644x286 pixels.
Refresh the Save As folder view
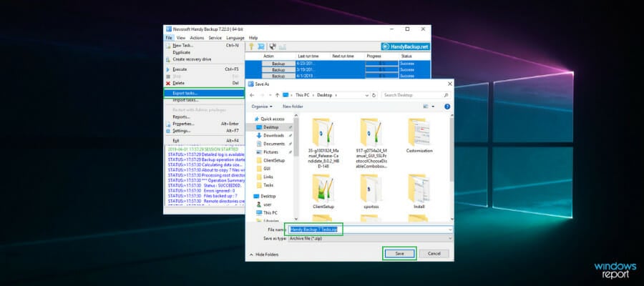tap(374, 95)
